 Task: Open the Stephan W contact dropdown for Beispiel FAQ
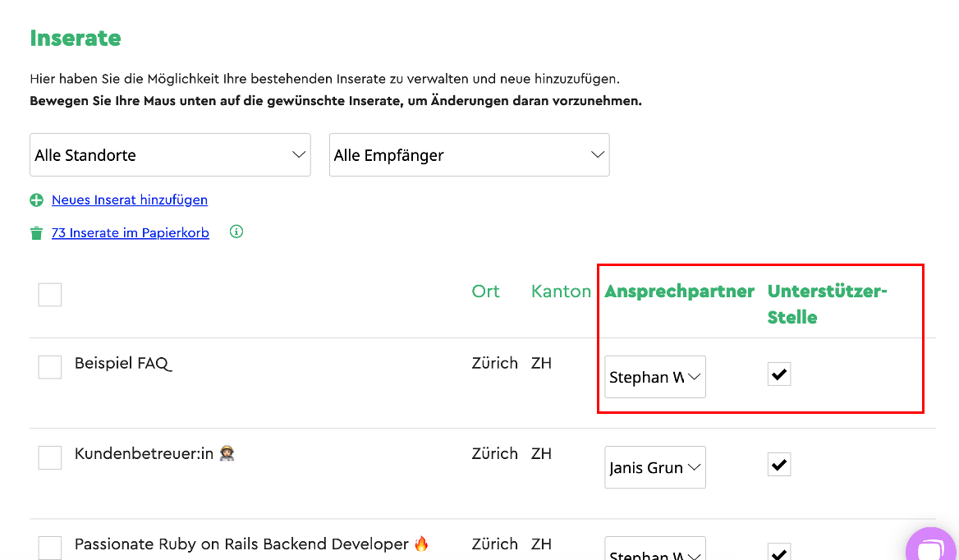pyautogui.click(x=655, y=377)
